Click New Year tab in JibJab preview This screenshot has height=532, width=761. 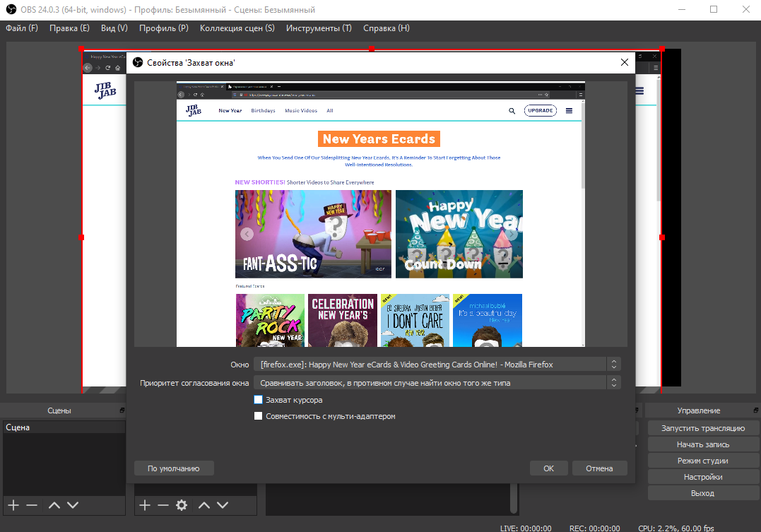point(230,111)
